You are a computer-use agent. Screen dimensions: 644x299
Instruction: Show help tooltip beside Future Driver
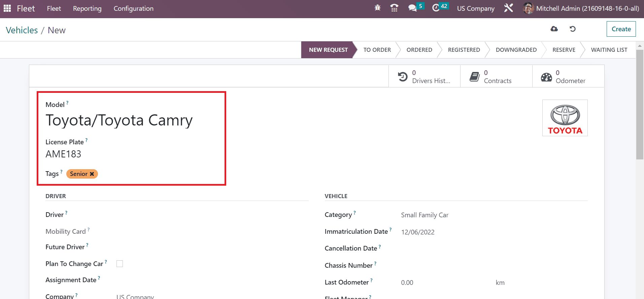(x=87, y=245)
